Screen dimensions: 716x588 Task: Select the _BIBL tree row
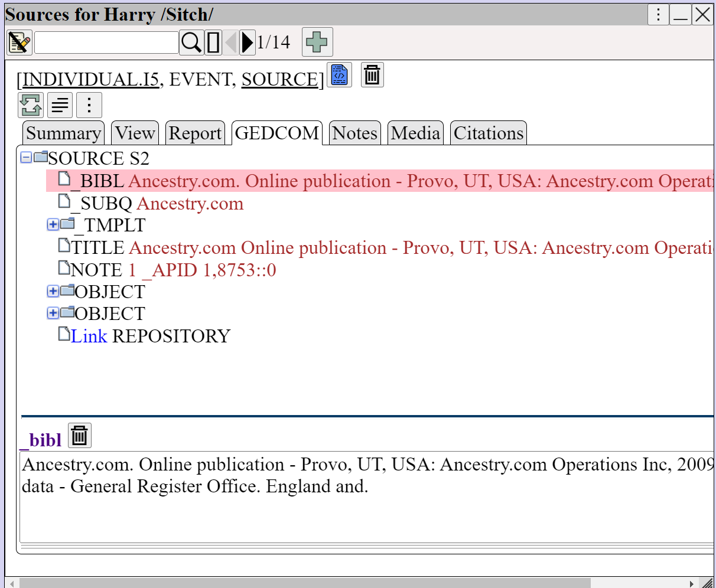(x=380, y=181)
